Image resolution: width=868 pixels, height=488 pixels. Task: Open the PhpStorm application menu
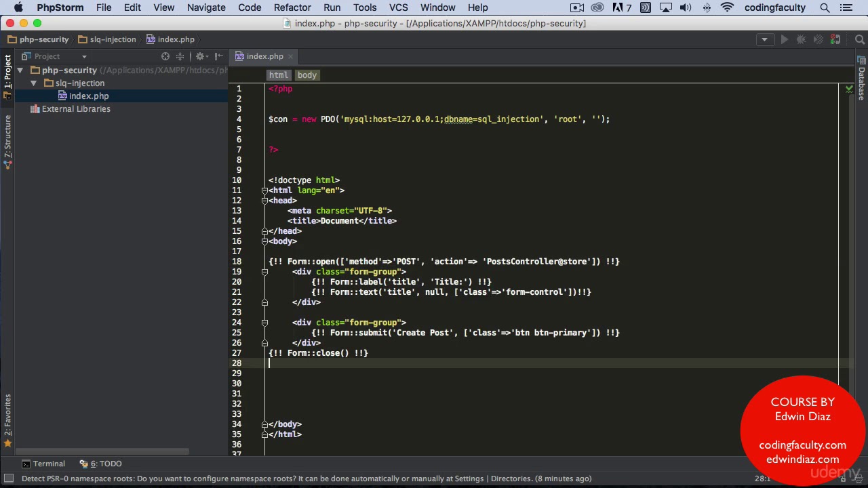60,7
